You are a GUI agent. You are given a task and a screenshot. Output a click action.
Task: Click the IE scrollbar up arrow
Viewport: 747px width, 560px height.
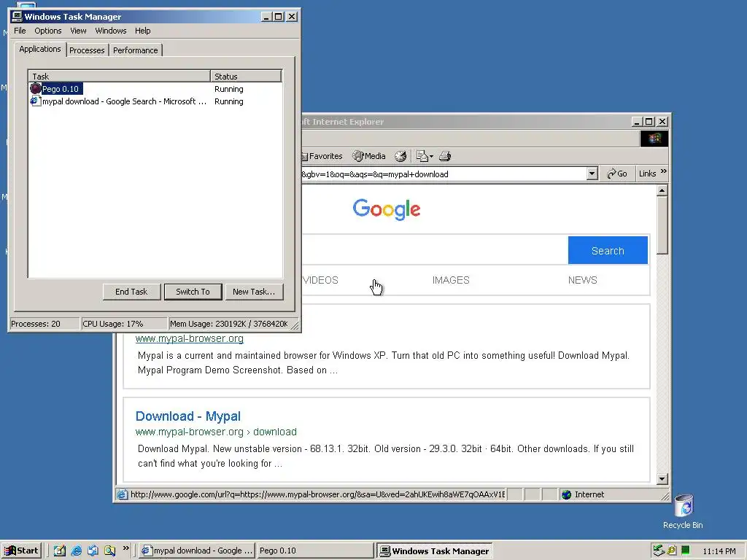coord(662,191)
